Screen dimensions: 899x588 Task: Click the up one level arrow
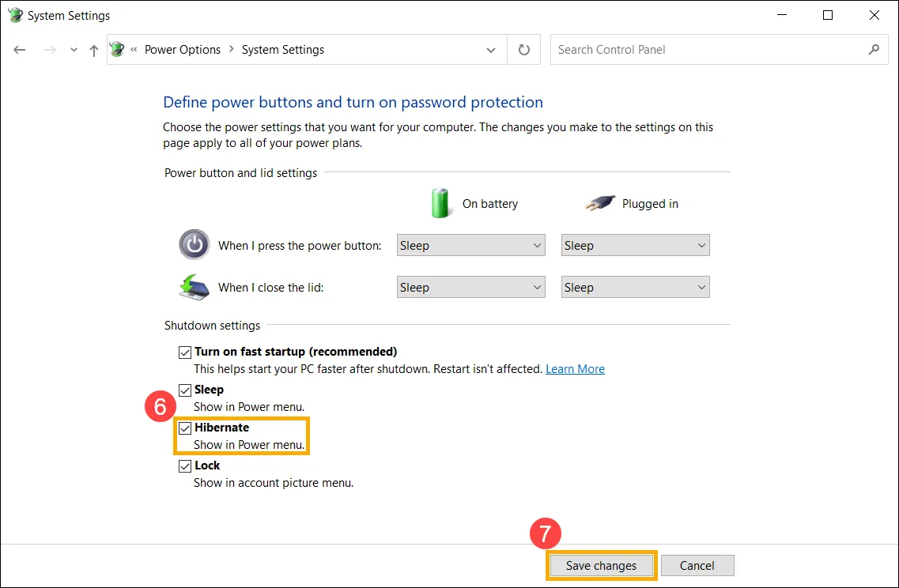(x=93, y=49)
